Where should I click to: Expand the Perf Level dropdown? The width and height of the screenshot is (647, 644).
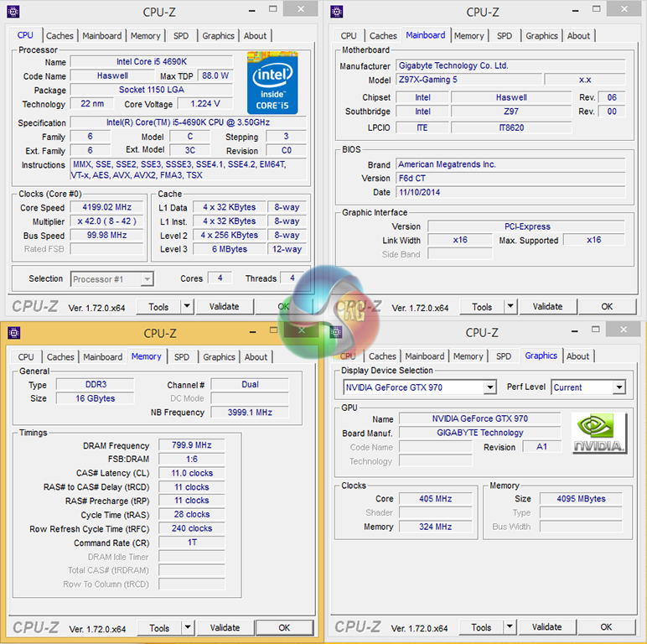(619, 387)
